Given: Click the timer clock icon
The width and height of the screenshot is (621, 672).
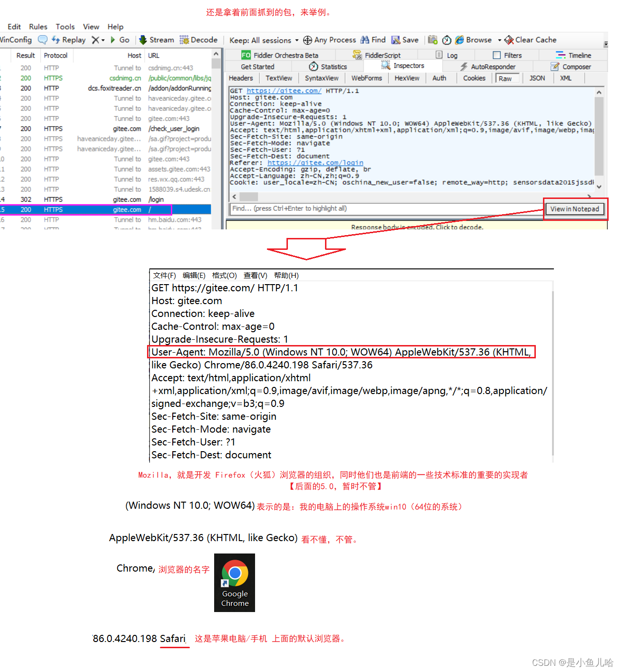Looking at the screenshot, I should 447,40.
